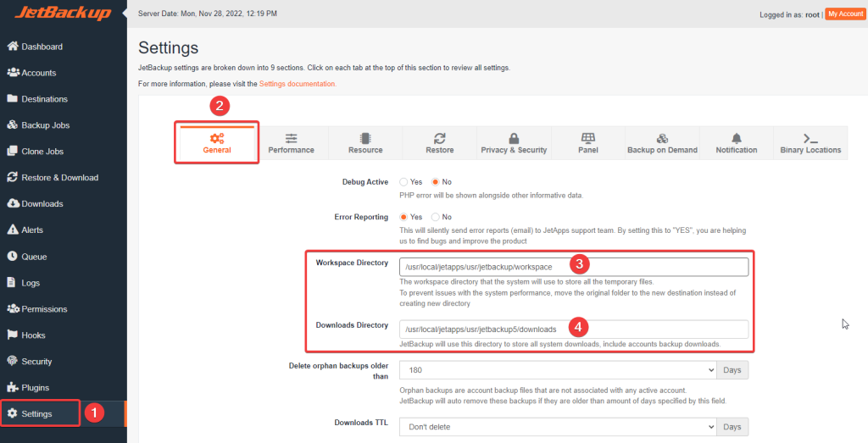The width and height of the screenshot is (868, 443).
Task: Click the Days label beside orphan backups
Action: tap(732, 369)
